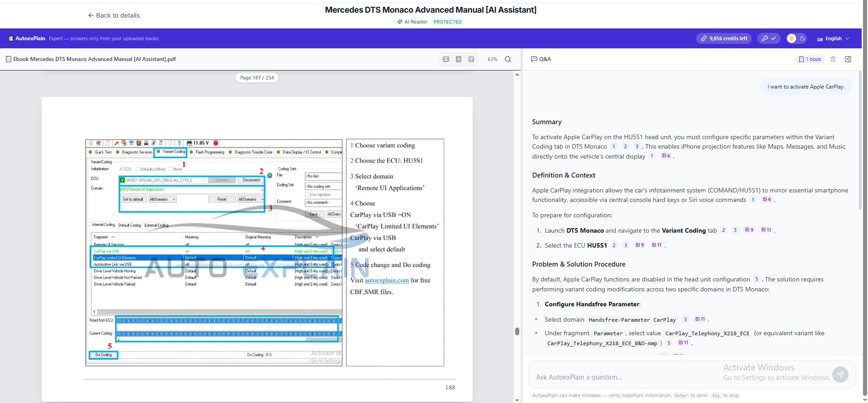Click the PDF viewer scrollbar thumb
Screen dimensions: 868x403
point(517,331)
